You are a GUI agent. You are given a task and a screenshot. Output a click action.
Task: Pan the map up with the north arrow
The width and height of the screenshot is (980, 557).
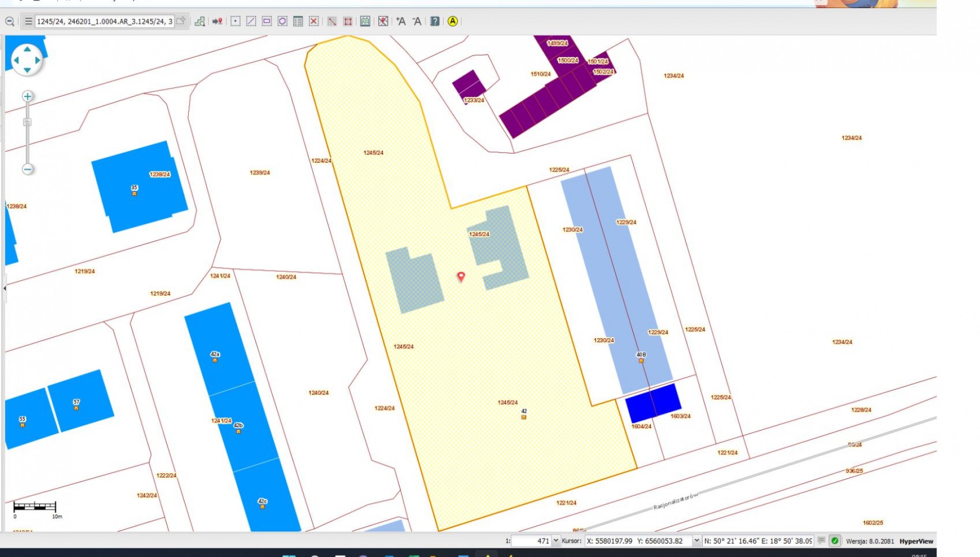pyautogui.click(x=27, y=49)
